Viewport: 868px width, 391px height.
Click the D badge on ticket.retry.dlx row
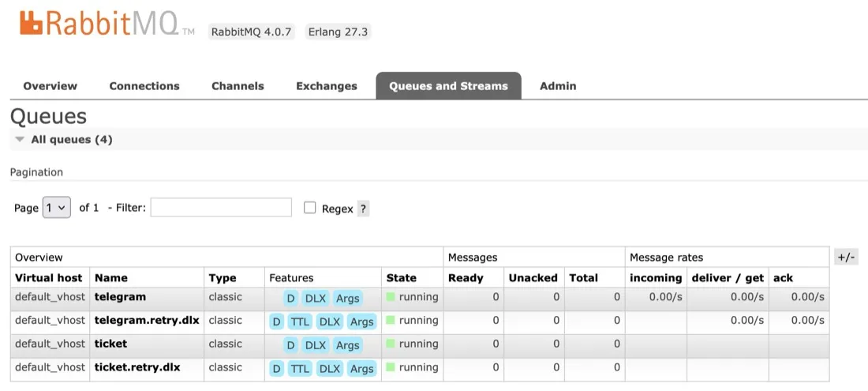276,369
